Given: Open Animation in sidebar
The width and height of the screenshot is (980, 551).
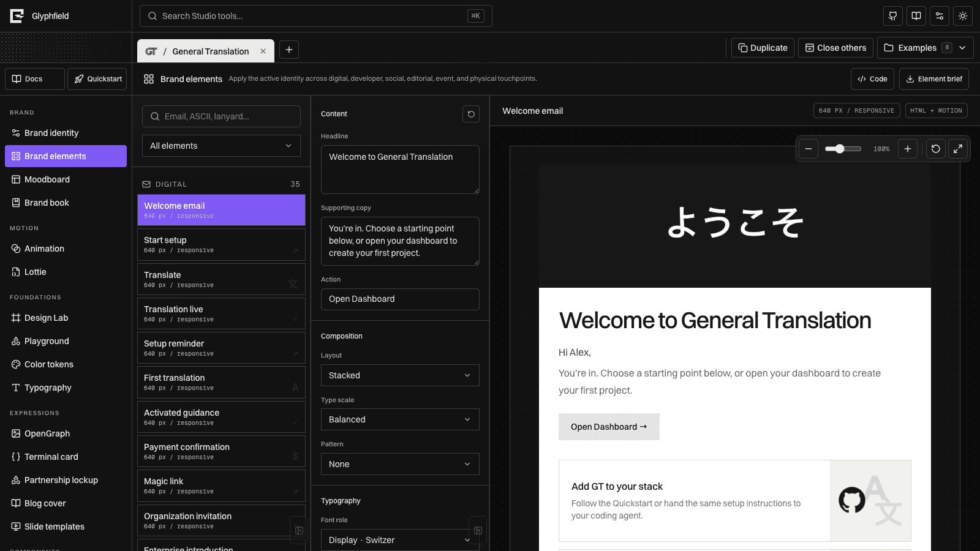Looking at the screenshot, I should click(66, 249).
